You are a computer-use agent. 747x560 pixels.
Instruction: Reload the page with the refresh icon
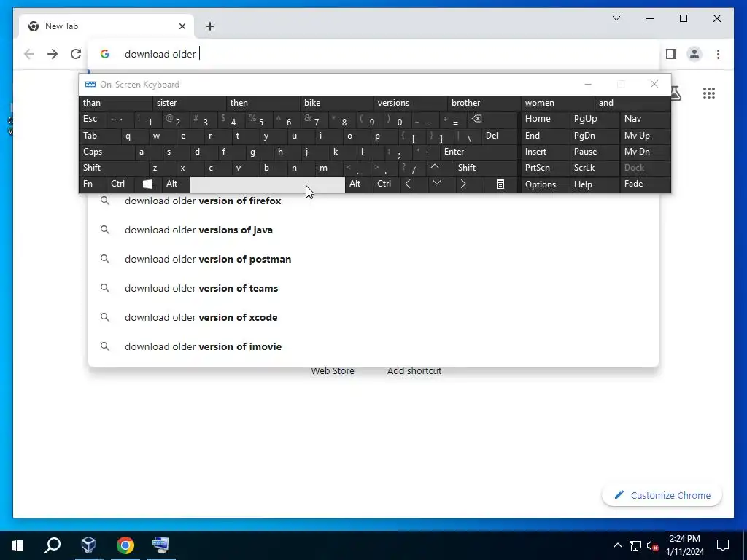(x=76, y=54)
